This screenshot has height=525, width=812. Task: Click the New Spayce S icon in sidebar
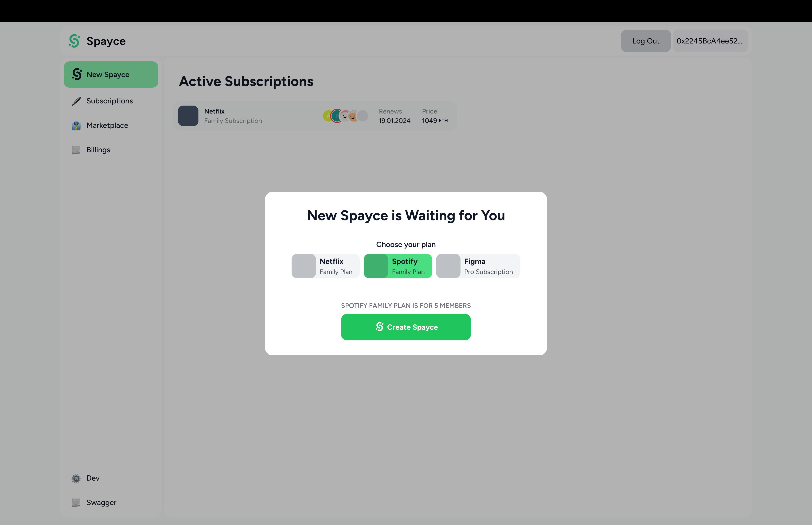[x=77, y=74]
